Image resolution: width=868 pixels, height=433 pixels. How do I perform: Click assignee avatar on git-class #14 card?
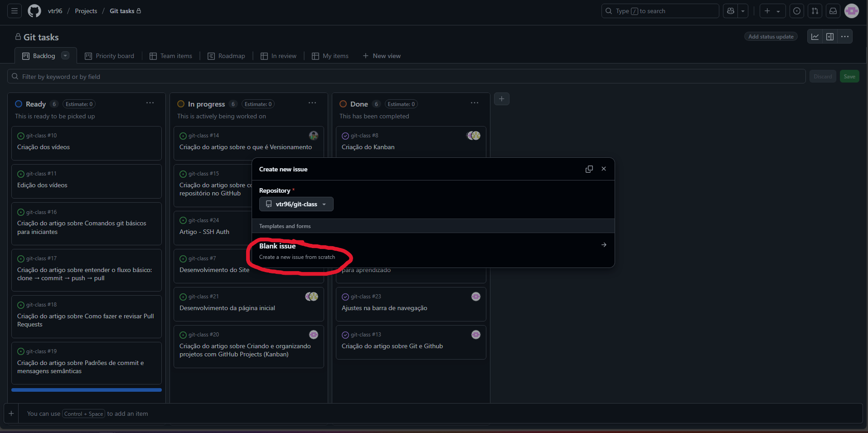tap(314, 136)
